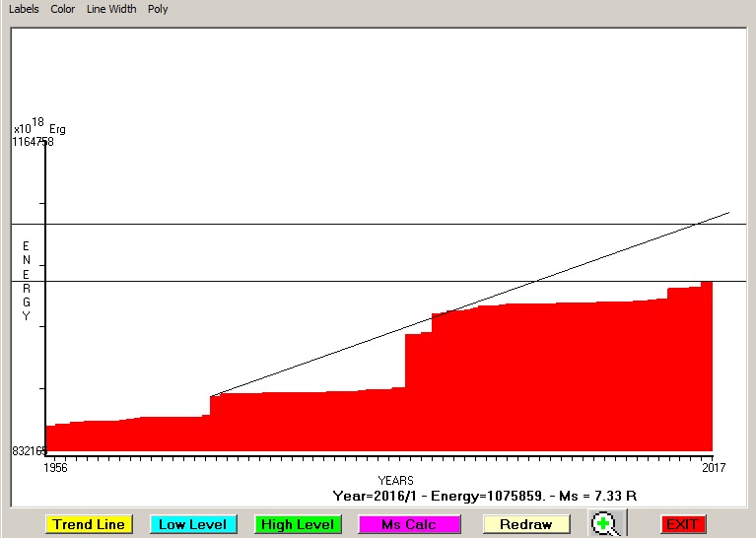
Task: Open the Color menu
Action: [x=62, y=9]
